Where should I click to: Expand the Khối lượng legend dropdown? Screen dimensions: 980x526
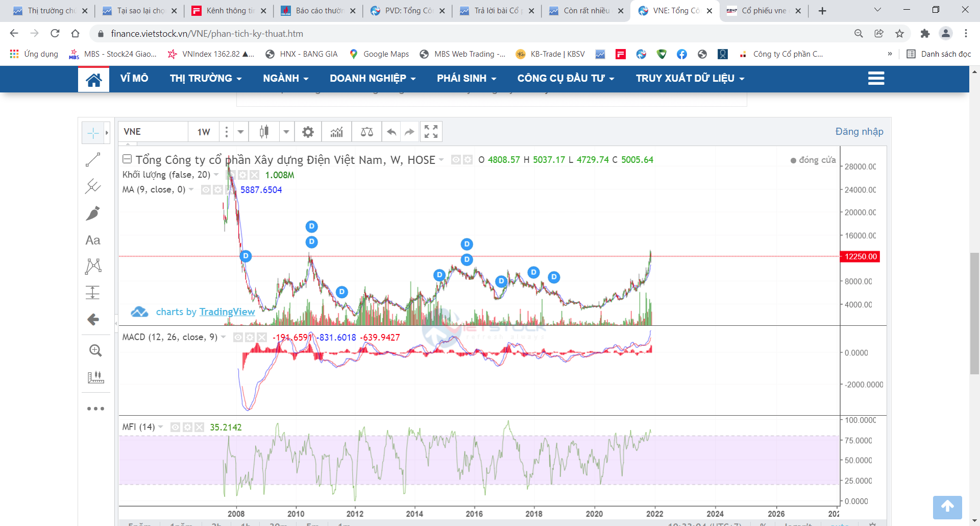(x=216, y=175)
